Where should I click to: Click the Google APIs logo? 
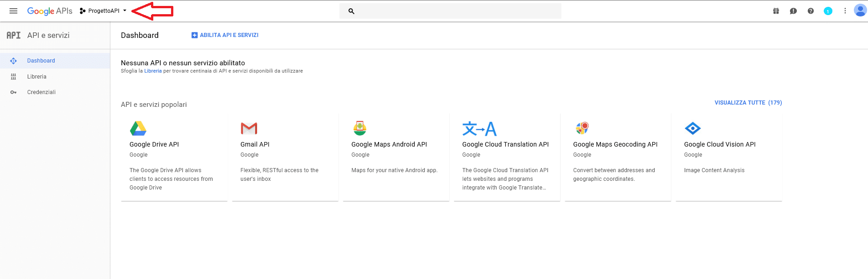50,11
